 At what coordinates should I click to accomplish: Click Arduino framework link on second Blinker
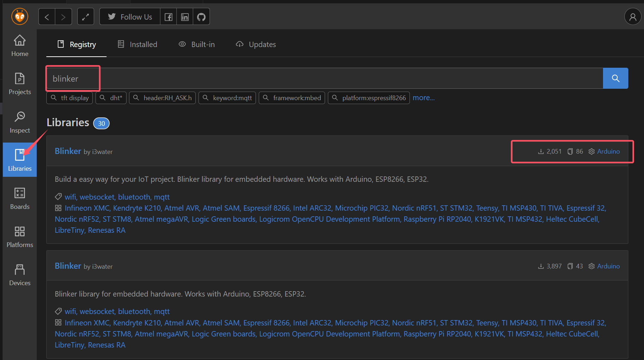pos(608,266)
